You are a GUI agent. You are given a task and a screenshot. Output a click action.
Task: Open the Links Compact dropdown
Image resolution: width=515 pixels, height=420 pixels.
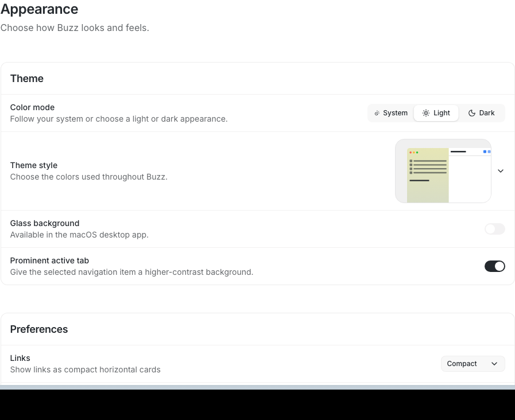tap(473, 364)
